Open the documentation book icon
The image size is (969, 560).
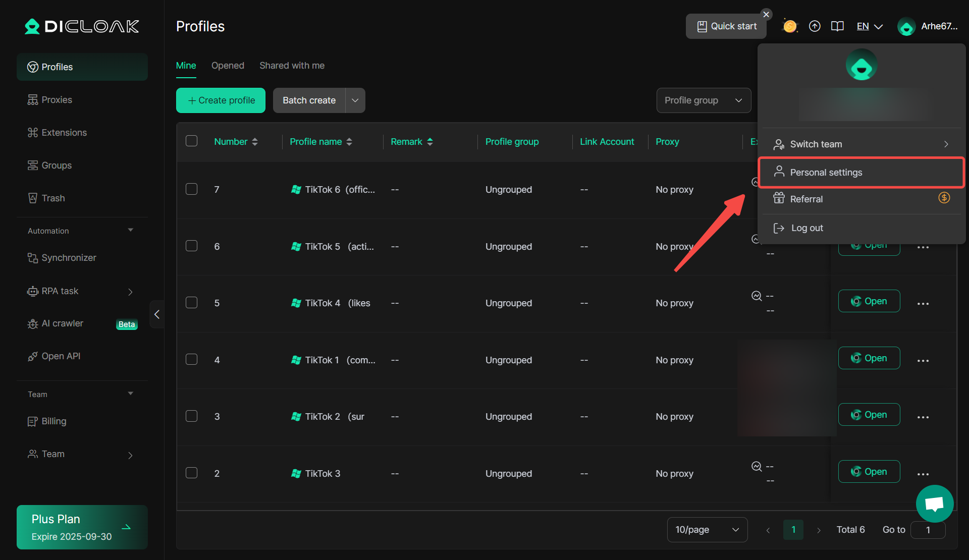pos(837,26)
